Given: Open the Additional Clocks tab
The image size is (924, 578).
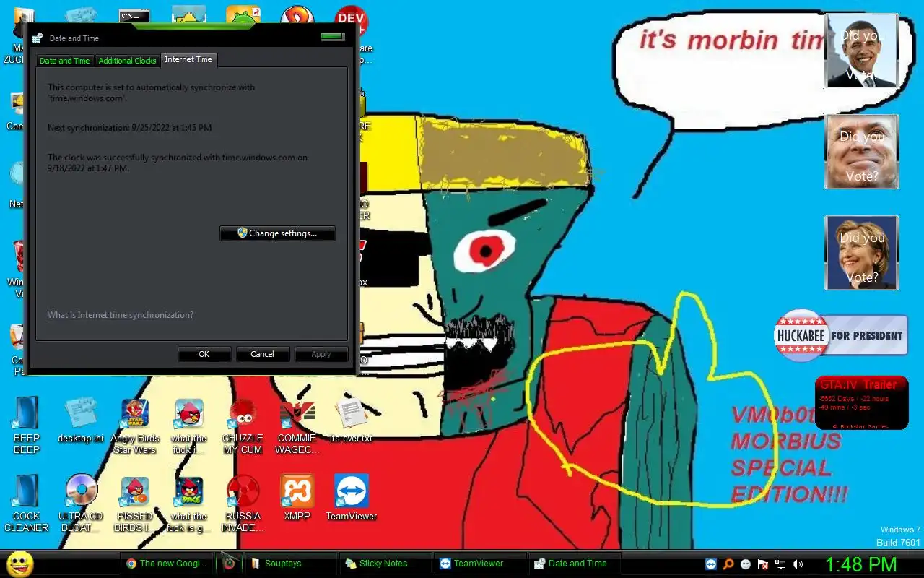Looking at the screenshot, I should [x=127, y=61].
